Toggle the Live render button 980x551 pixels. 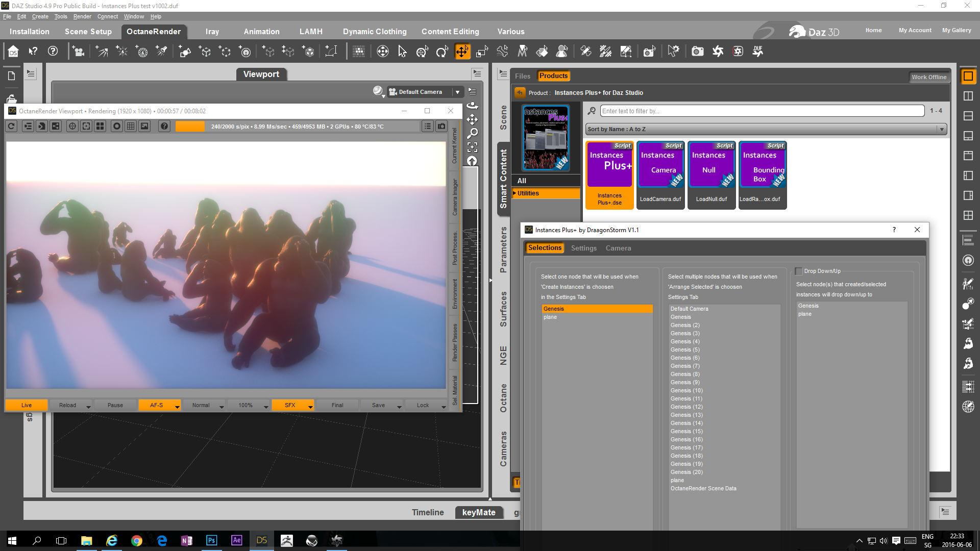click(x=27, y=405)
